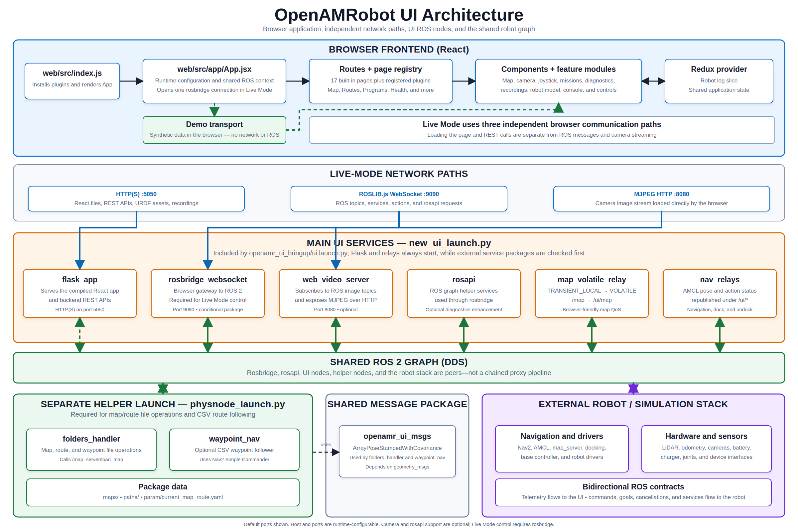This screenshot has width=798, height=532.
Task: Select the HTTP(S) :5050 path box
Action: tap(136, 199)
